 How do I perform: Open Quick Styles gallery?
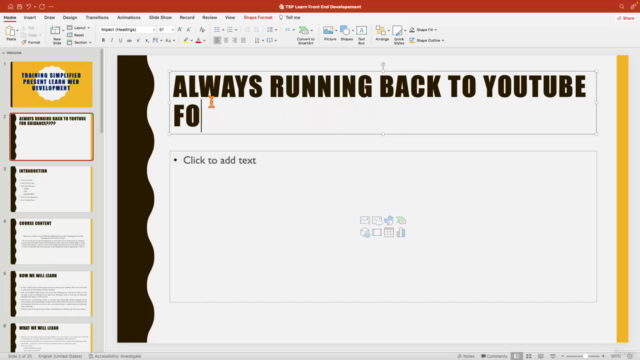pyautogui.click(x=399, y=35)
